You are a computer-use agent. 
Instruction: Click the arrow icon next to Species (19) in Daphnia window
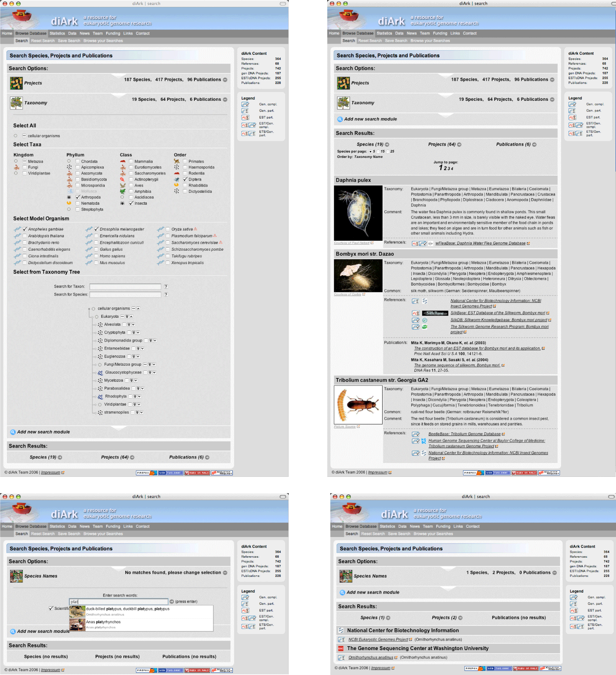(x=387, y=145)
